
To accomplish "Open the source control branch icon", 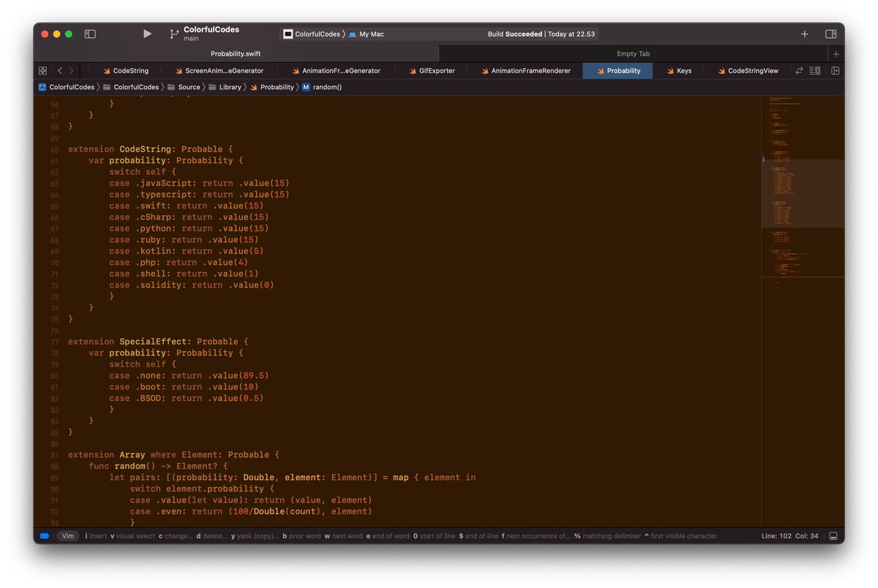I will pyautogui.click(x=174, y=34).
